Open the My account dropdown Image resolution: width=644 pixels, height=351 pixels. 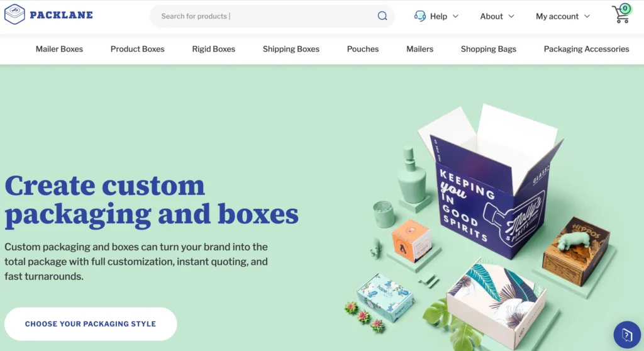563,16
